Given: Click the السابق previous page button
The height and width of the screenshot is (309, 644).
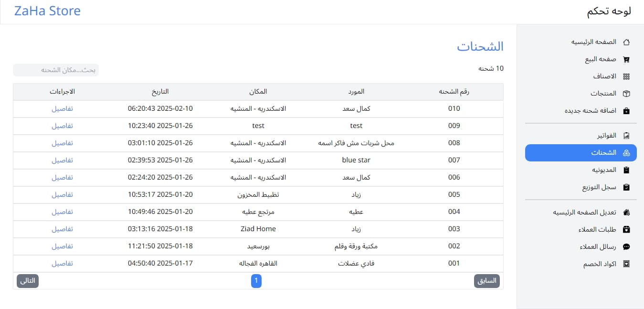Looking at the screenshot, I should [487, 281].
